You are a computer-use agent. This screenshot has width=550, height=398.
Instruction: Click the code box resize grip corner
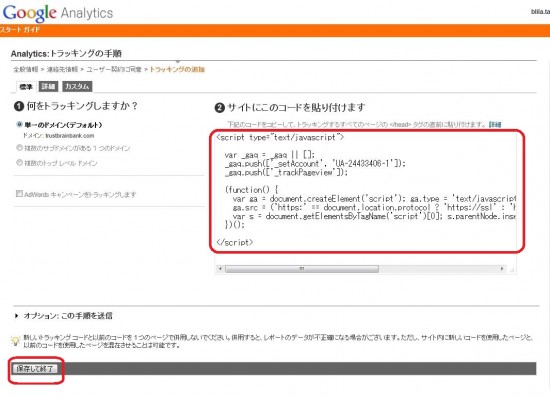[512, 269]
